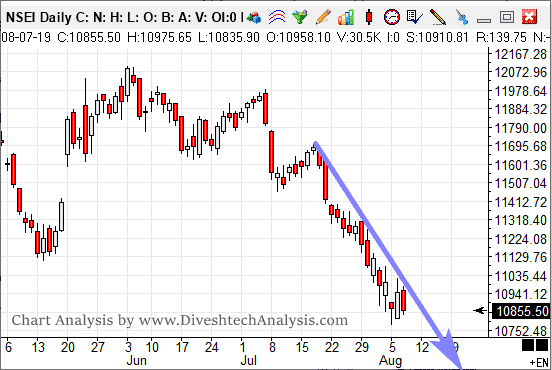Viewport: 552px width, 370px height.
Task: Click date label 17 on time axis
Action: coord(182,347)
